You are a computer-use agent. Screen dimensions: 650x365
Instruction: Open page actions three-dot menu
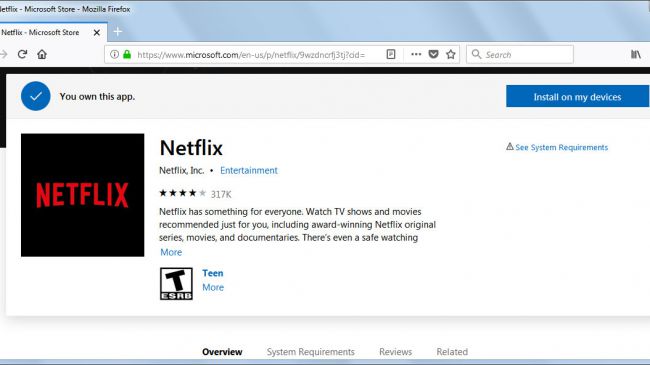click(x=416, y=54)
